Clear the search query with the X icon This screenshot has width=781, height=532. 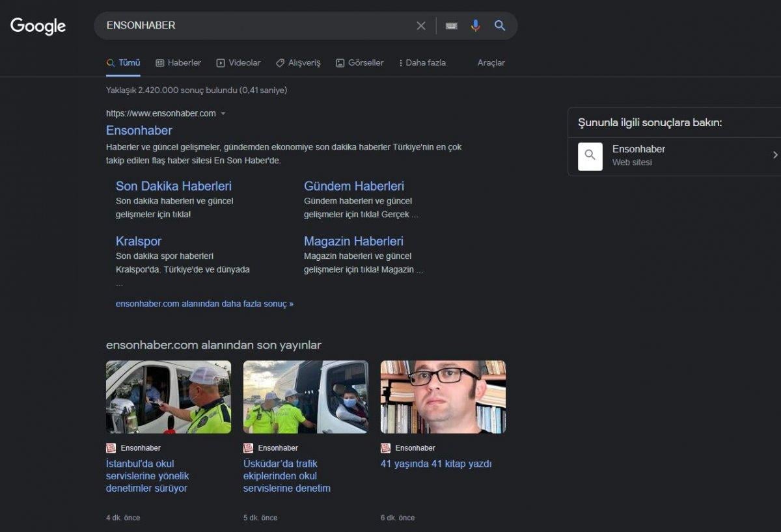click(x=420, y=25)
